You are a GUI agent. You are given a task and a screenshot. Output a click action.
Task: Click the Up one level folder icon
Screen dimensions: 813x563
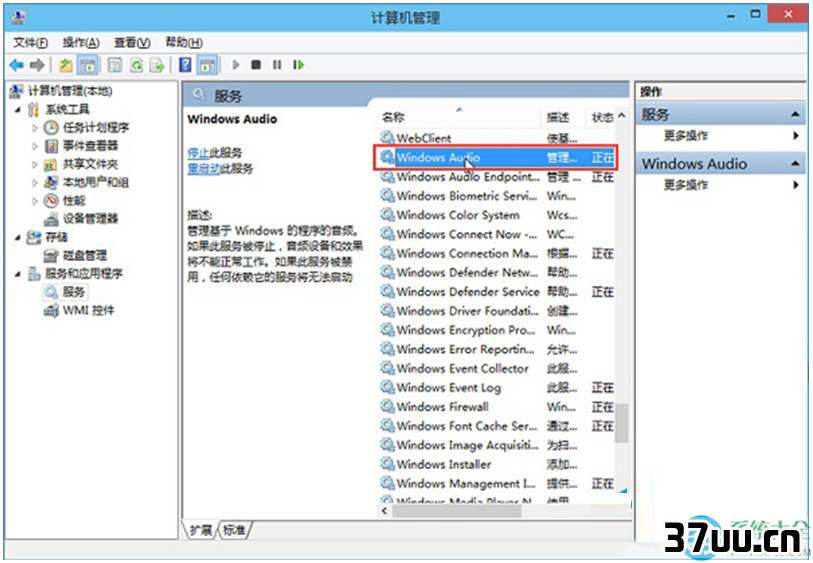(65, 65)
